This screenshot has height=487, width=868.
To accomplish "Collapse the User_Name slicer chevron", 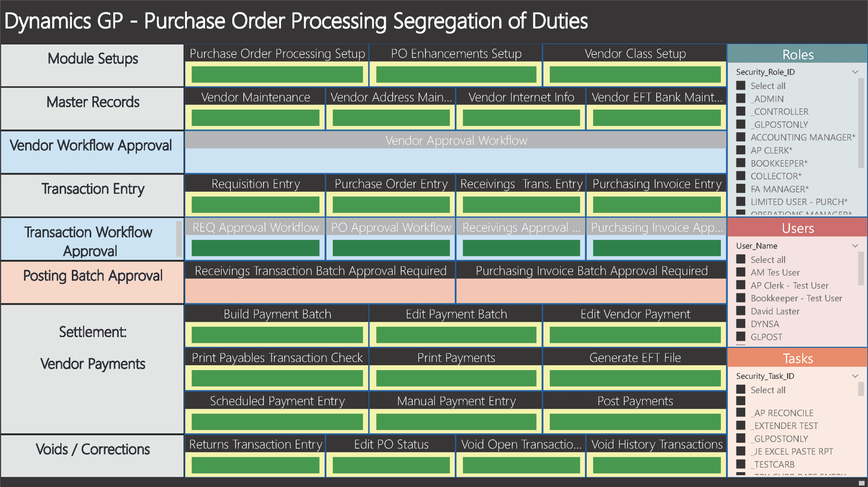I will click(855, 246).
